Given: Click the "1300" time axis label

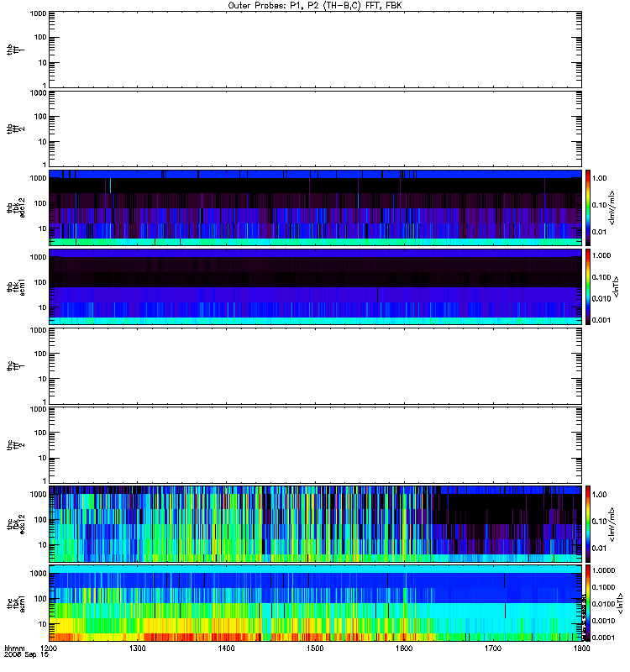Looking at the screenshot, I should click(x=138, y=648).
